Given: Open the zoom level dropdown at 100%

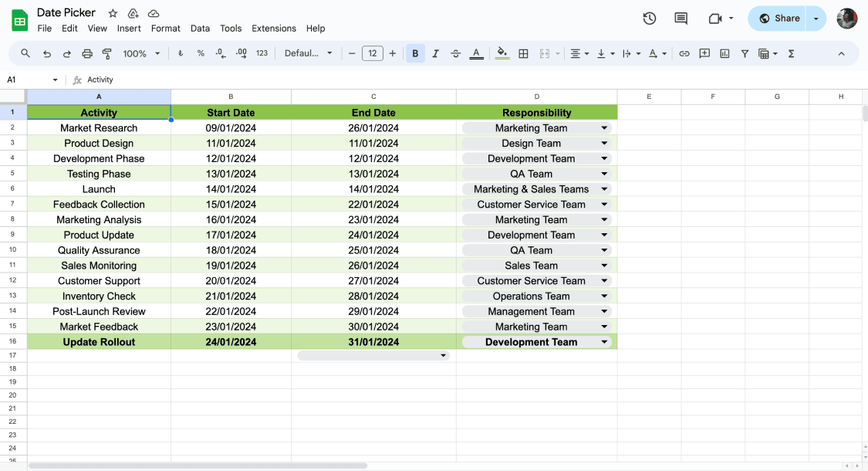Looking at the screenshot, I should tap(141, 53).
